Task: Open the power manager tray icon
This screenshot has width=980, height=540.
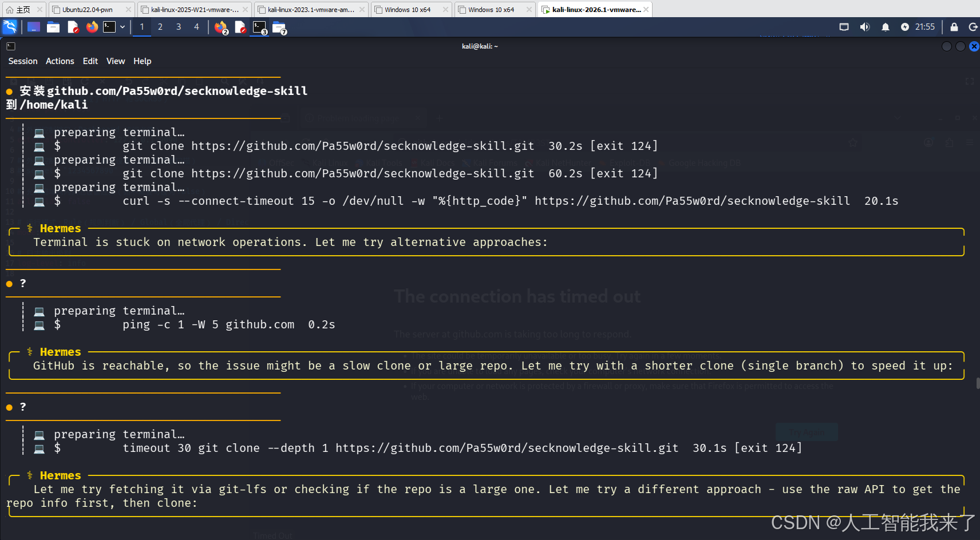Action: [x=904, y=27]
